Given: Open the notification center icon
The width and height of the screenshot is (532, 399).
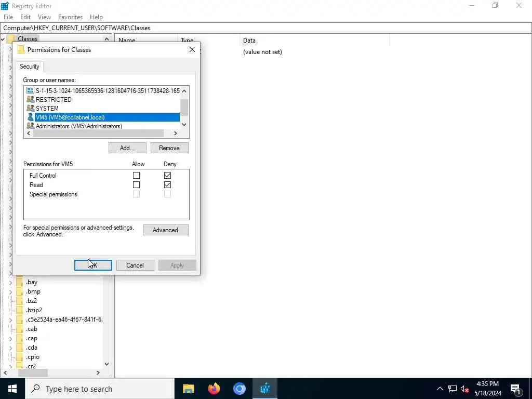Looking at the screenshot, I should pos(515,389).
